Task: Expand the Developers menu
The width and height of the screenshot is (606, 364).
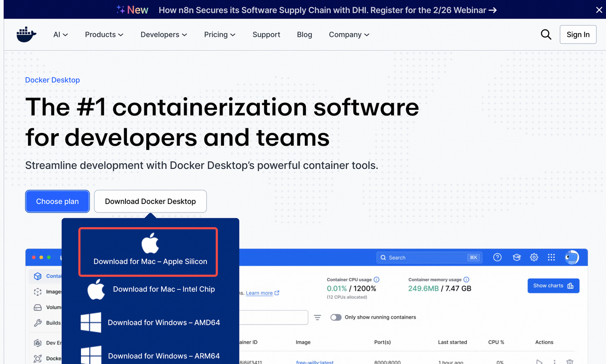Action: pos(164,35)
